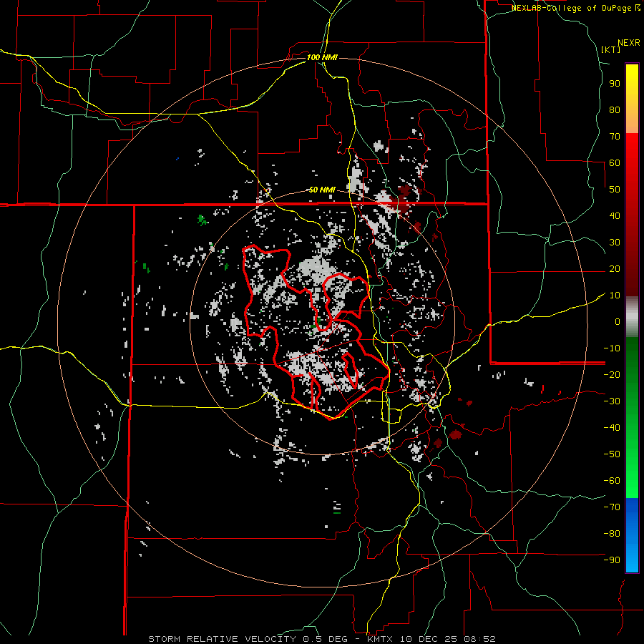Click the 90 tick label on scale
The height and width of the screenshot is (644, 644).
tap(613, 83)
